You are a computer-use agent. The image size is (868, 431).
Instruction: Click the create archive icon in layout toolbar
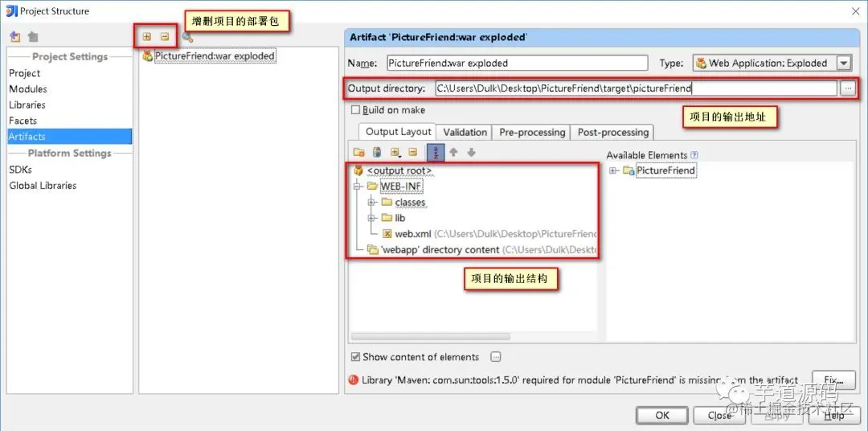(377, 152)
